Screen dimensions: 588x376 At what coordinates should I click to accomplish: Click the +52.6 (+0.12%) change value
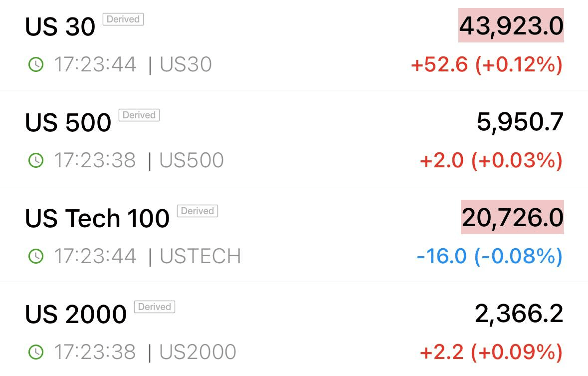[487, 64]
